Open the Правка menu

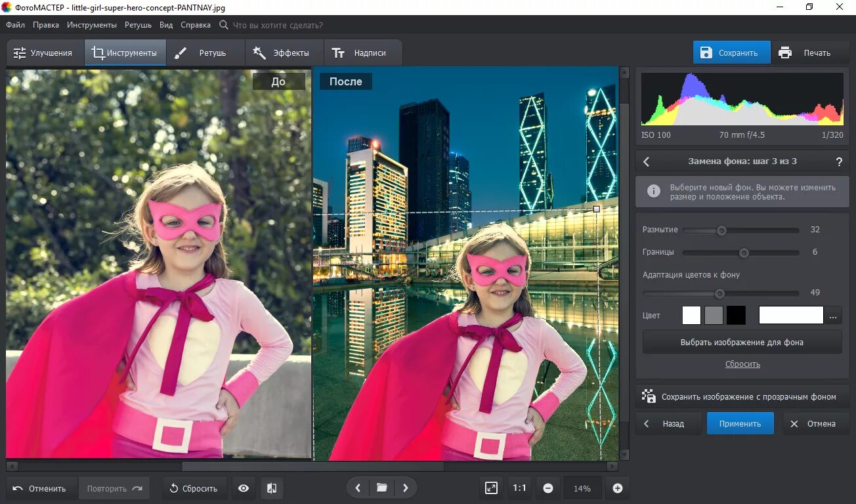[45, 25]
